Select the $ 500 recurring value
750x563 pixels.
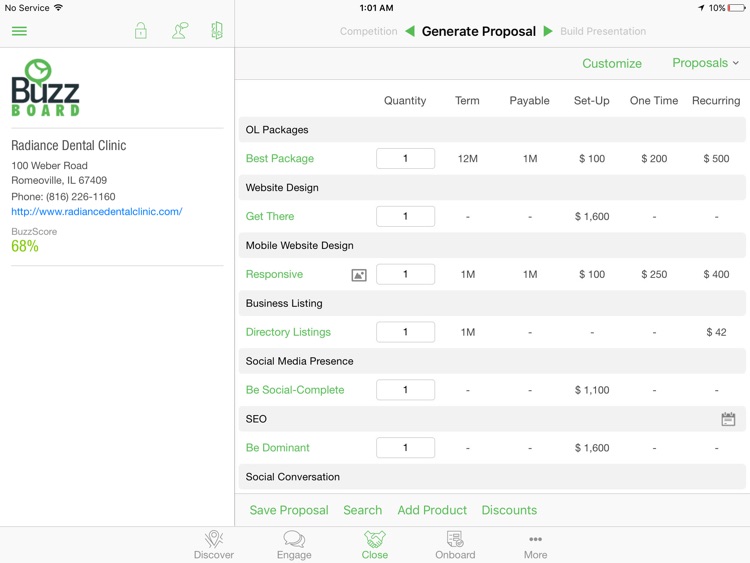[716, 158]
